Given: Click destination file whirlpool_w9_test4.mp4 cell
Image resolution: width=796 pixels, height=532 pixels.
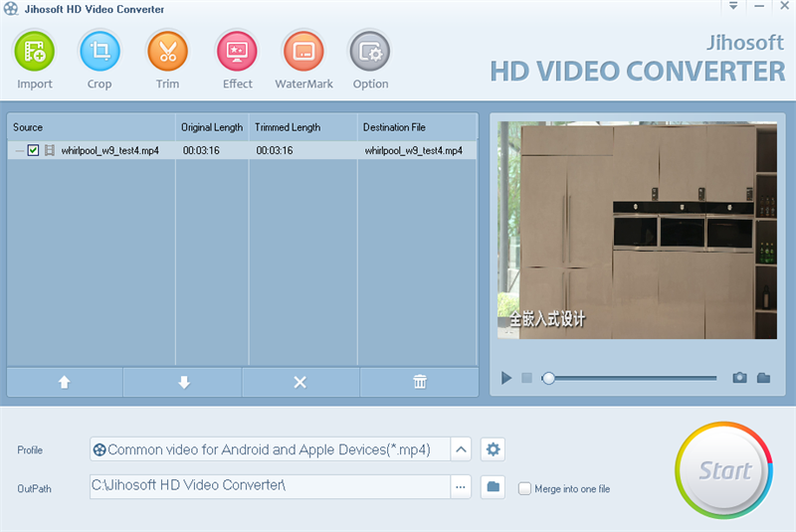Looking at the screenshot, I should pyautogui.click(x=414, y=150).
